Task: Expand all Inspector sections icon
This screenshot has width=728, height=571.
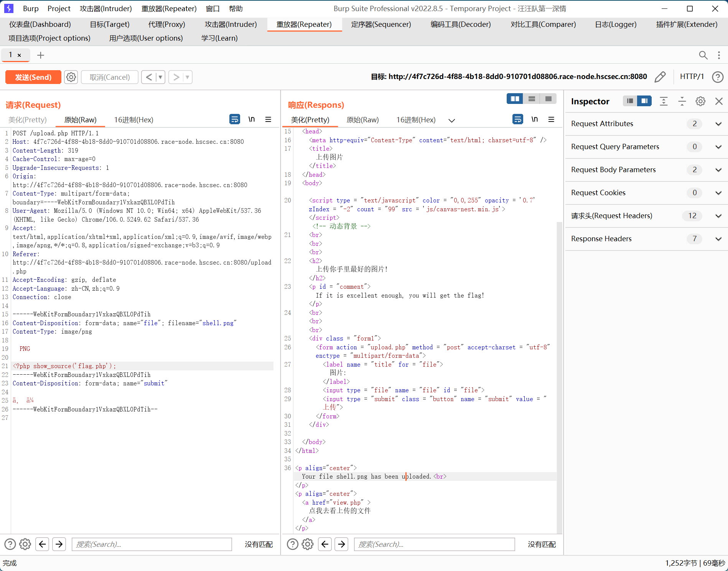Action: (x=664, y=101)
